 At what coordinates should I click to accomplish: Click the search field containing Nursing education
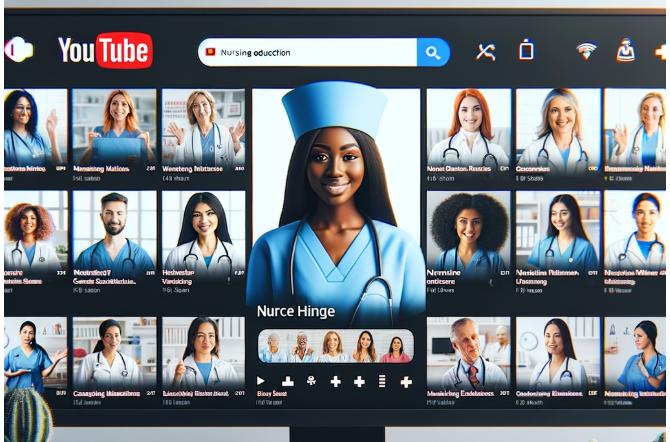tap(307, 52)
